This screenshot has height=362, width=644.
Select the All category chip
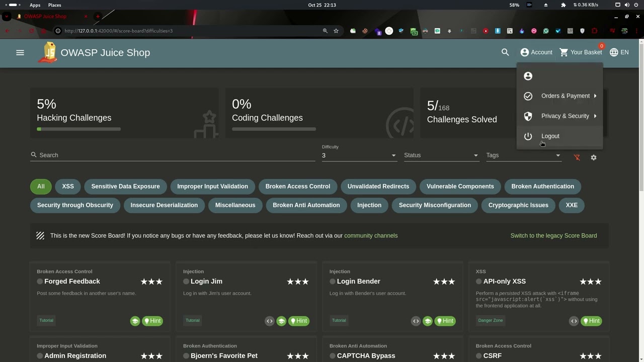pyautogui.click(x=41, y=186)
